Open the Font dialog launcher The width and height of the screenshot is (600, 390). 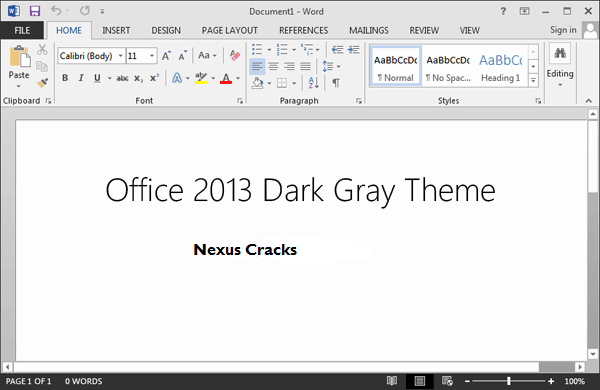pos(240,101)
